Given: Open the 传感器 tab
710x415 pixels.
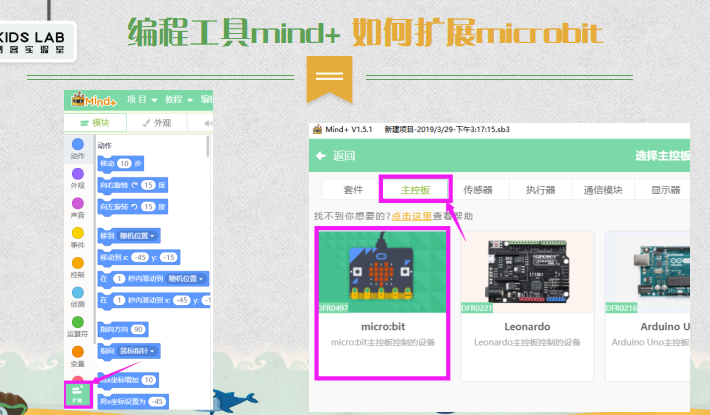Looking at the screenshot, I should (x=478, y=190).
